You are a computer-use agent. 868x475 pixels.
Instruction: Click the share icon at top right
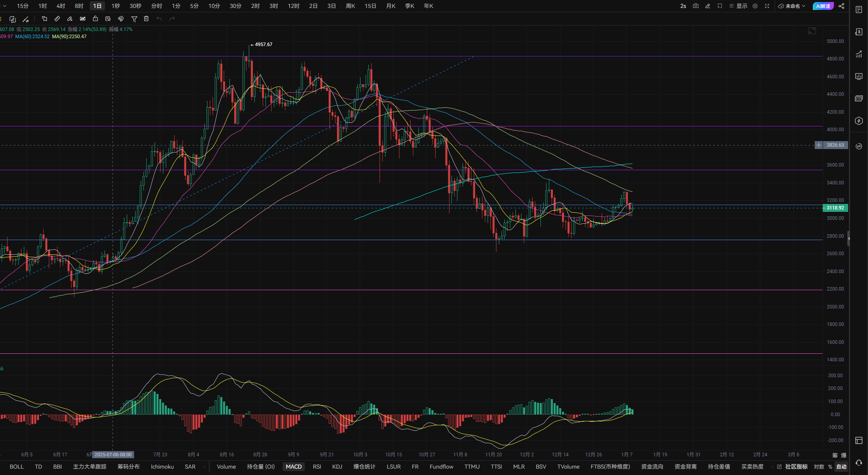coord(841,6)
